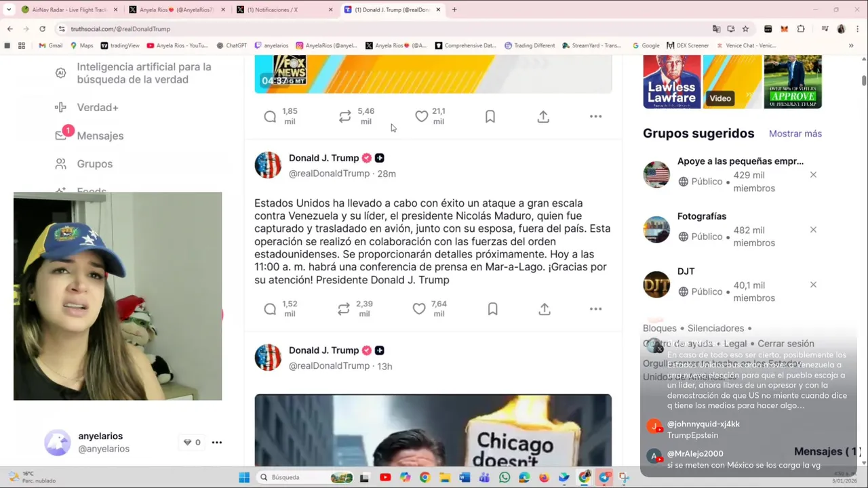Screen dimensions: 868x488
Task: Open a new browser tab
Action: pyautogui.click(x=454, y=9)
